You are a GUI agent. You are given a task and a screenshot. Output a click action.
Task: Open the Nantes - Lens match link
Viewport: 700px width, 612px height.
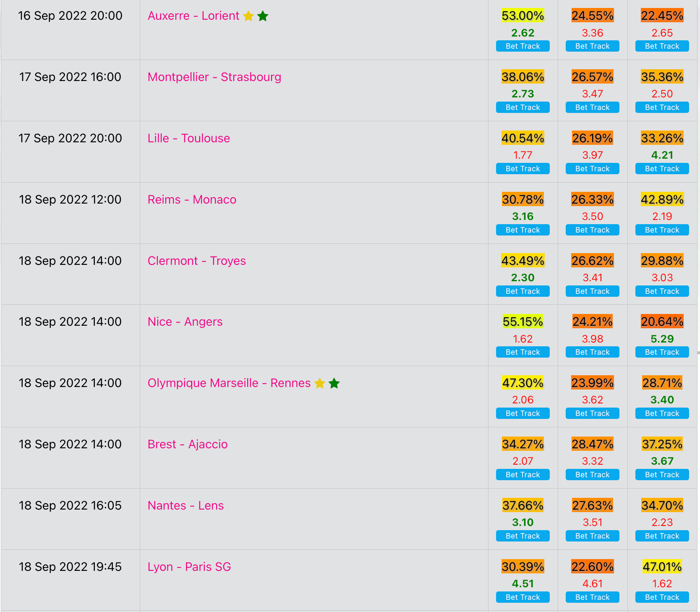coord(185,506)
